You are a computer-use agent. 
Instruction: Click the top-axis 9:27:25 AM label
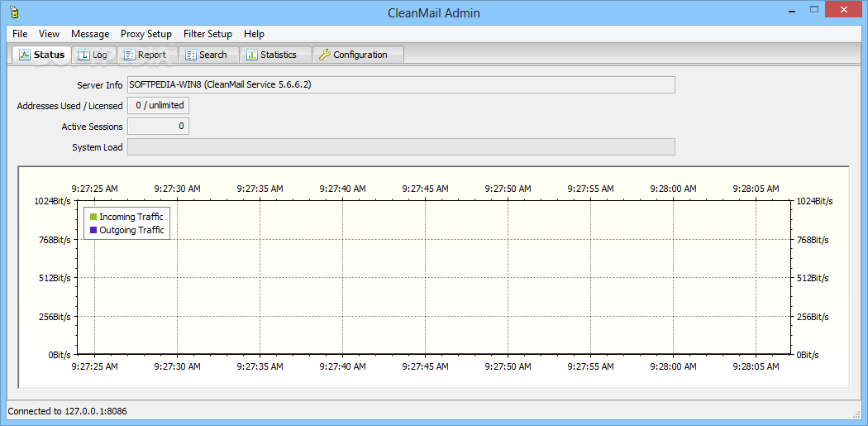(x=95, y=189)
